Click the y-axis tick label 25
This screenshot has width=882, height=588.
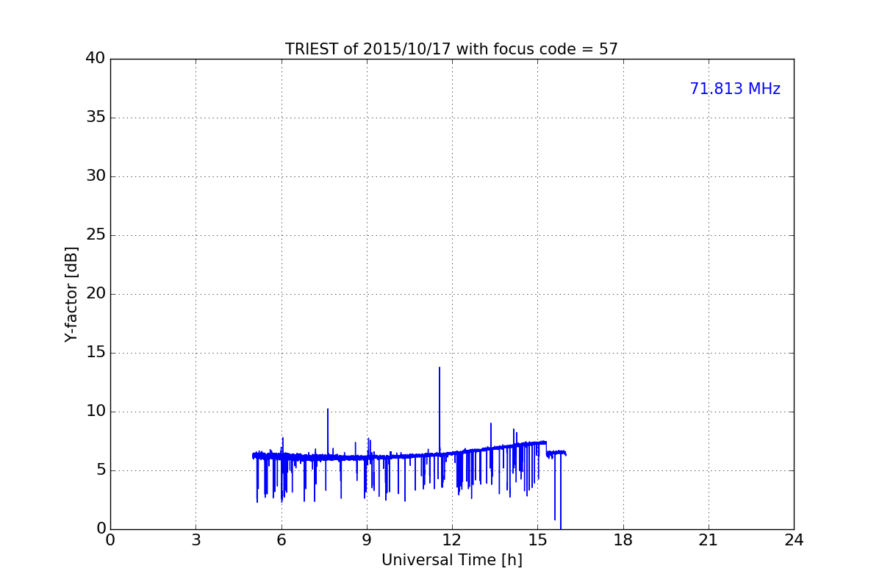[96, 235]
